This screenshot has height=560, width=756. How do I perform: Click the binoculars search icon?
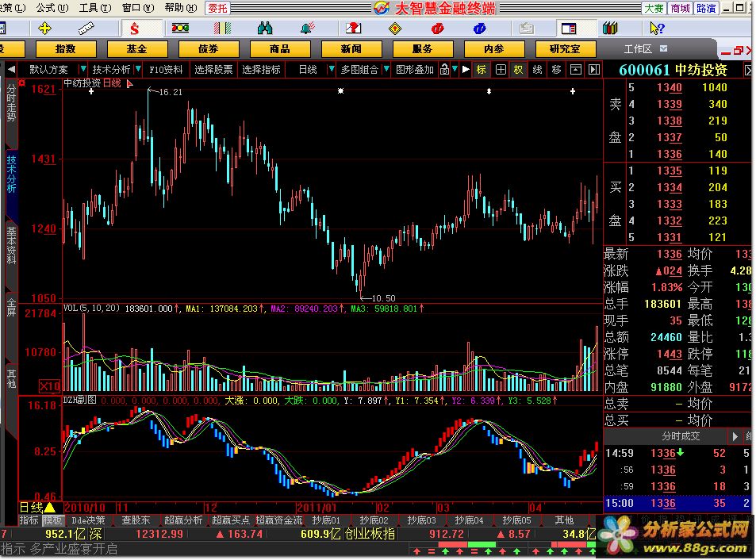pyautogui.click(x=265, y=29)
